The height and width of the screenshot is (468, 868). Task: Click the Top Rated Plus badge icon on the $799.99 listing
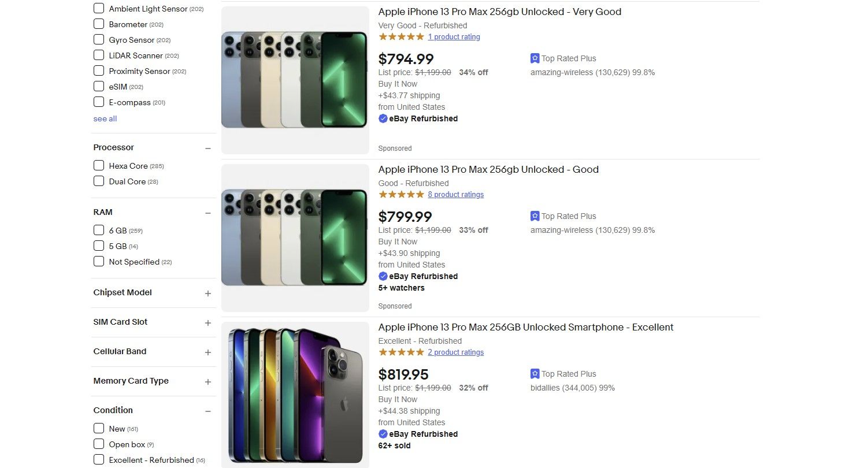click(535, 216)
